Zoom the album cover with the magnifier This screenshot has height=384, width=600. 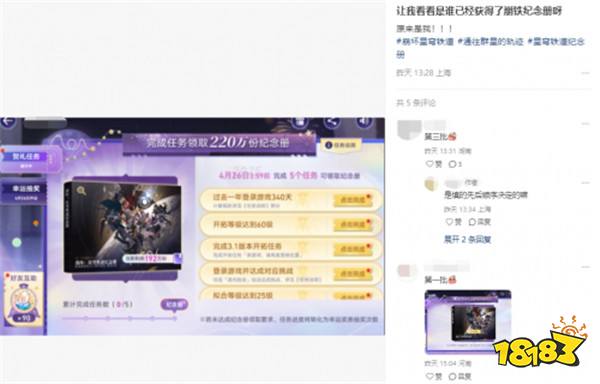coord(81,190)
